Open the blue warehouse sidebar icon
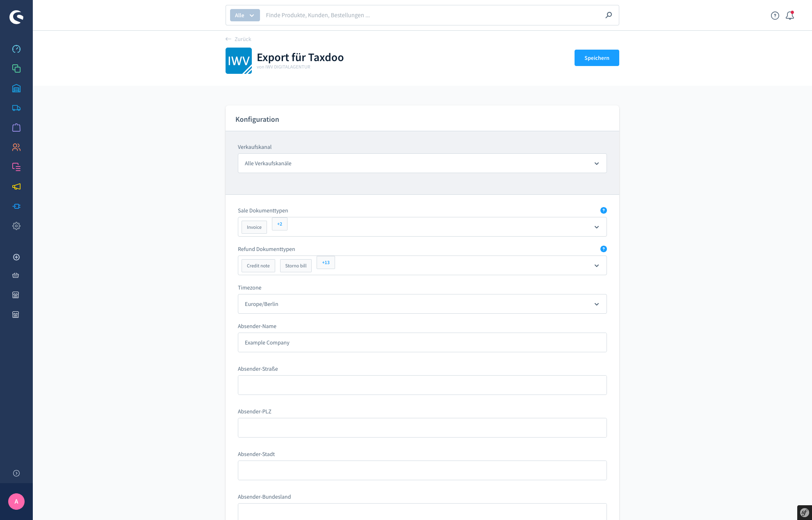Screen dimensions: 812x520 [x=16, y=88]
